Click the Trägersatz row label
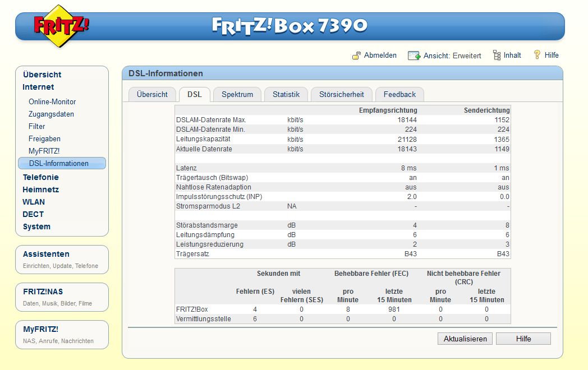 click(x=192, y=254)
